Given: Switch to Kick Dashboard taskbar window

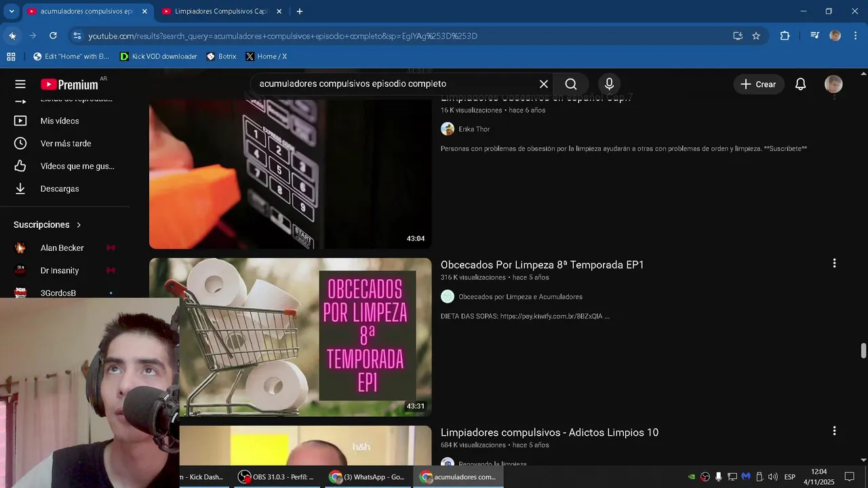Looking at the screenshot, I should tap(203, 477).
